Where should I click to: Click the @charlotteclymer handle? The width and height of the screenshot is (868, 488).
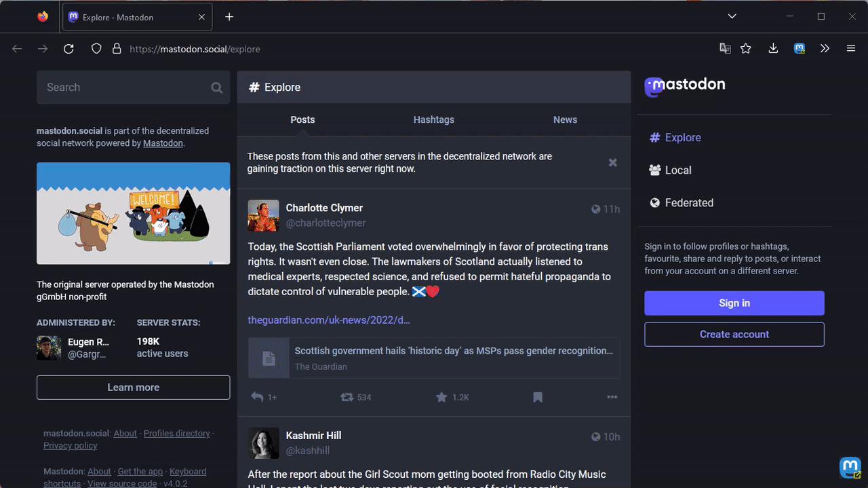326,223
